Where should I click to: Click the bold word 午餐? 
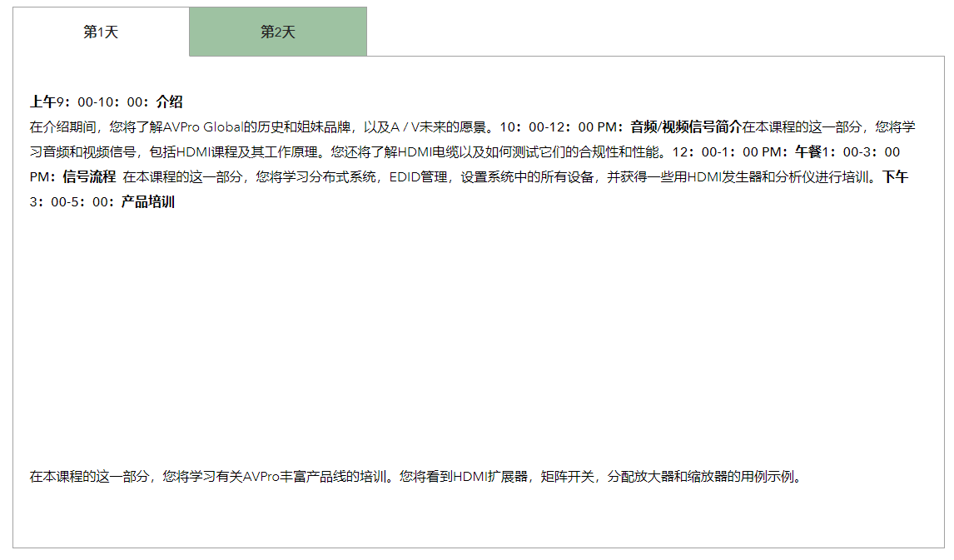tap(808, 151)
